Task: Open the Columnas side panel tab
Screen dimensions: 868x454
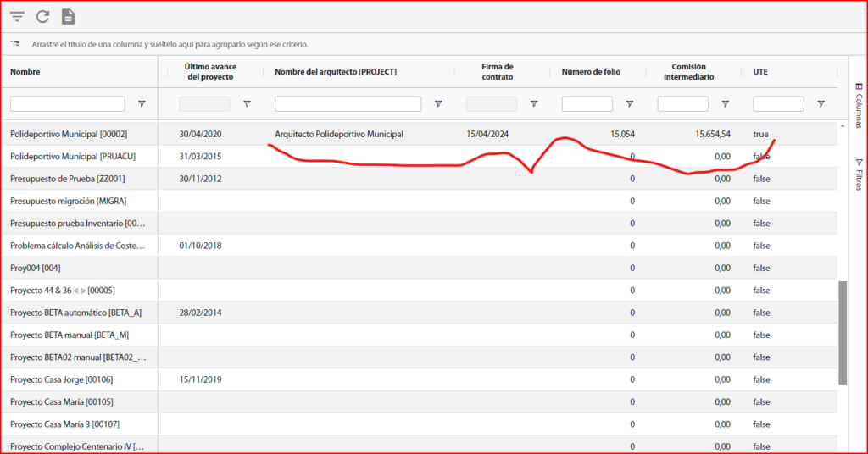Action: click(x=858, y=105)
